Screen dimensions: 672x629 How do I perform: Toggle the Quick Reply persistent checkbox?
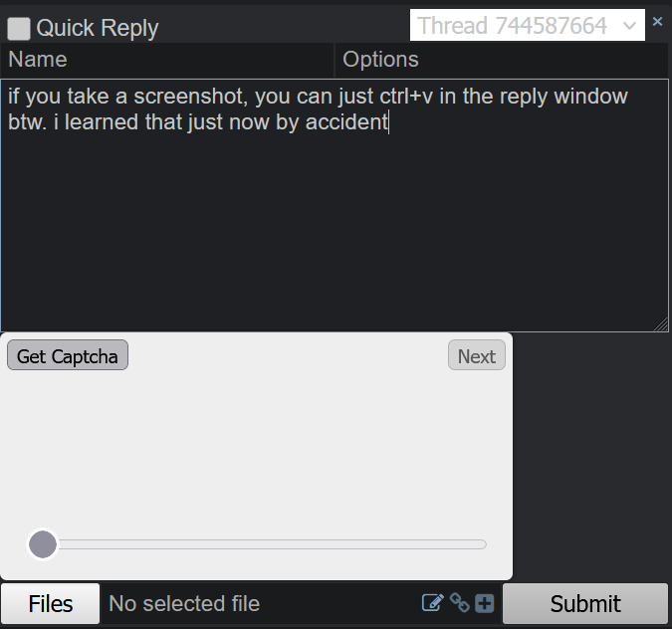(19, 29)
